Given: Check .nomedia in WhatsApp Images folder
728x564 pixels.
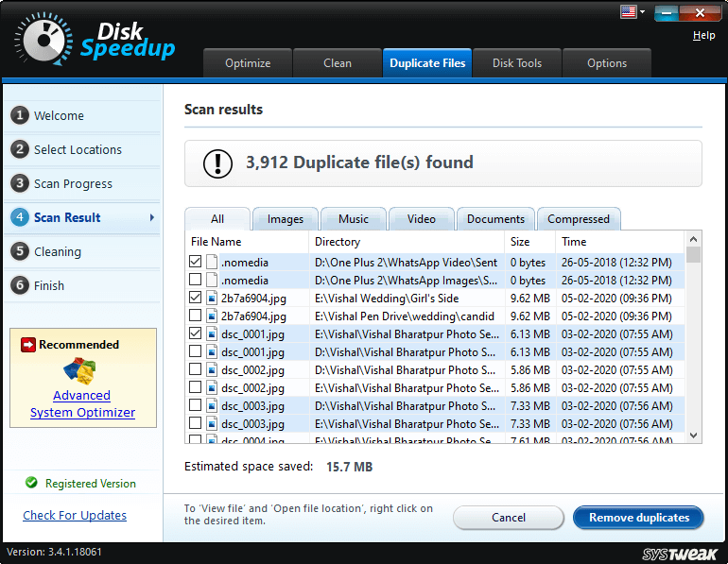Looking at the screenshot, I should point(195,280).
